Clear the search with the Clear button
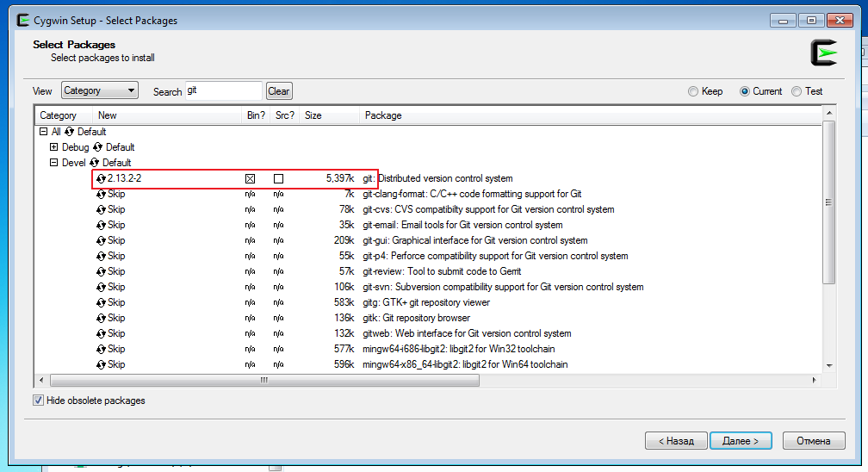868x472 pixels. coord(279,90)
